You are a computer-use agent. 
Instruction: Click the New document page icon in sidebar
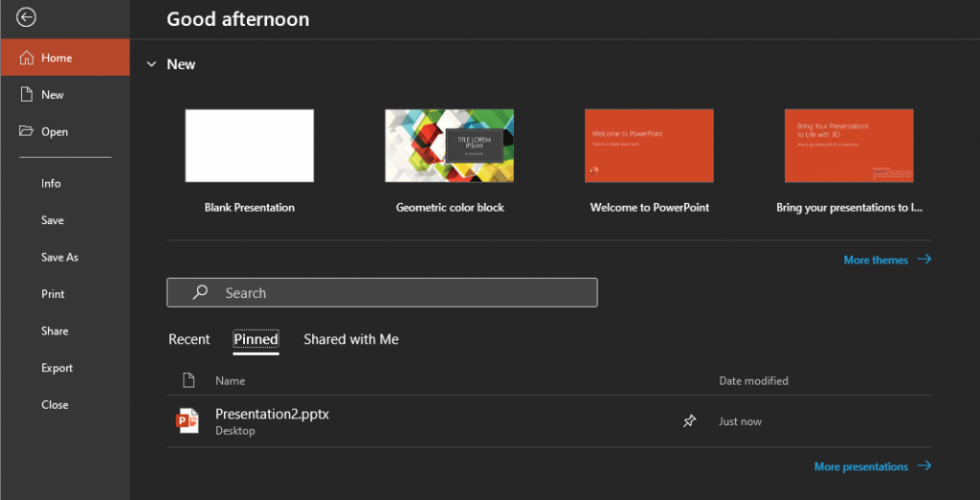[x=26, y=95]
